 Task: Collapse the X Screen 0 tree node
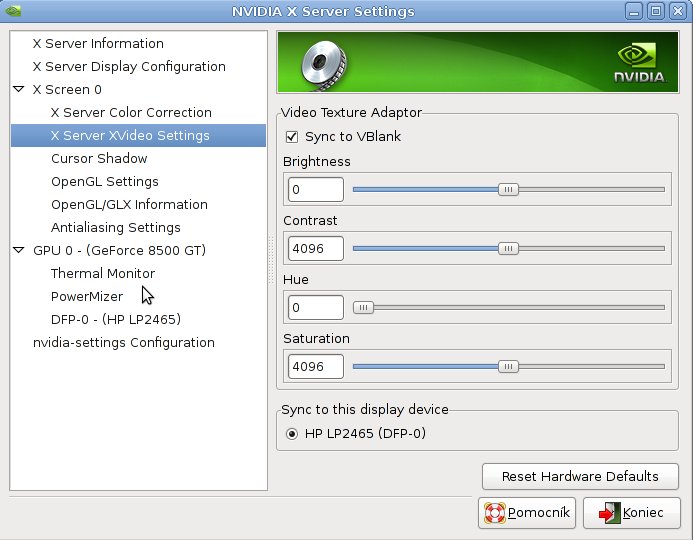19,89
